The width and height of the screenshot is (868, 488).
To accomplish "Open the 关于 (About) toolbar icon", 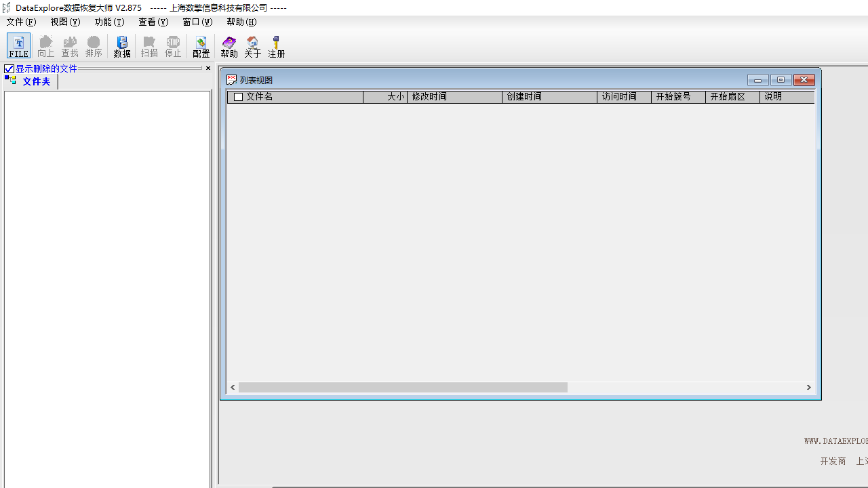I will point(253,46).
